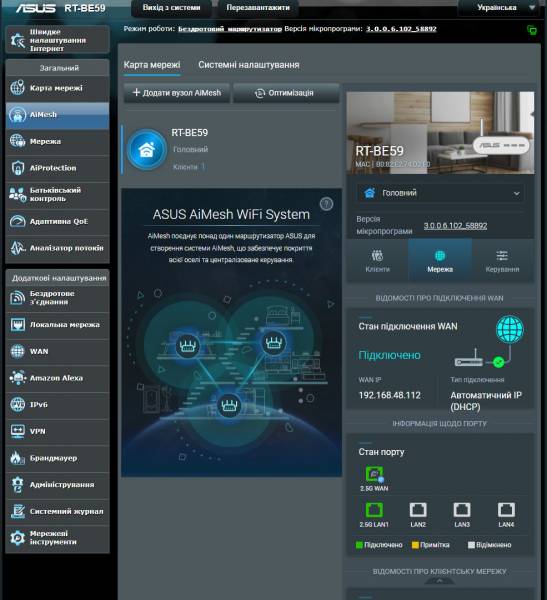This screenshot has height=600, width=547.
Task: Open the firmware version link in header
Action: [401, 29]
